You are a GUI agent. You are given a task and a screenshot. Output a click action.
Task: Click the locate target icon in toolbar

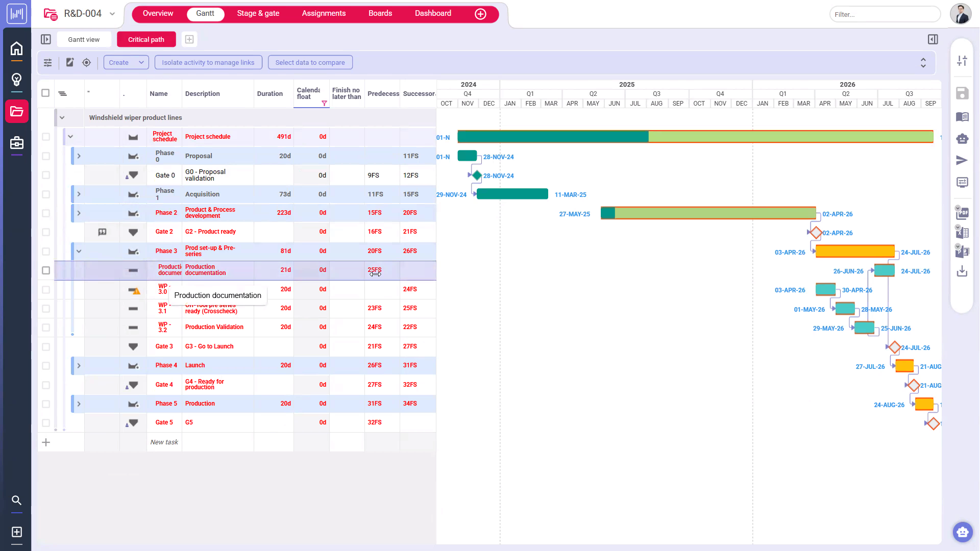[86, 62]
